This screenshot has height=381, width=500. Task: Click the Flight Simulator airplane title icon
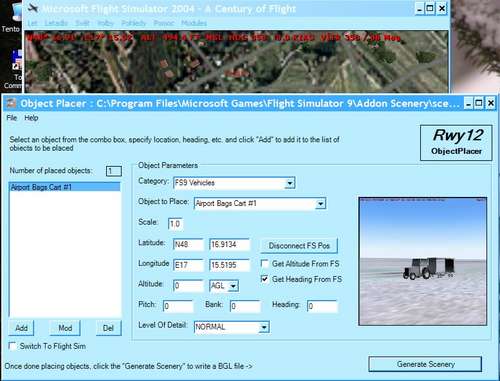click(x=33, y=8)
